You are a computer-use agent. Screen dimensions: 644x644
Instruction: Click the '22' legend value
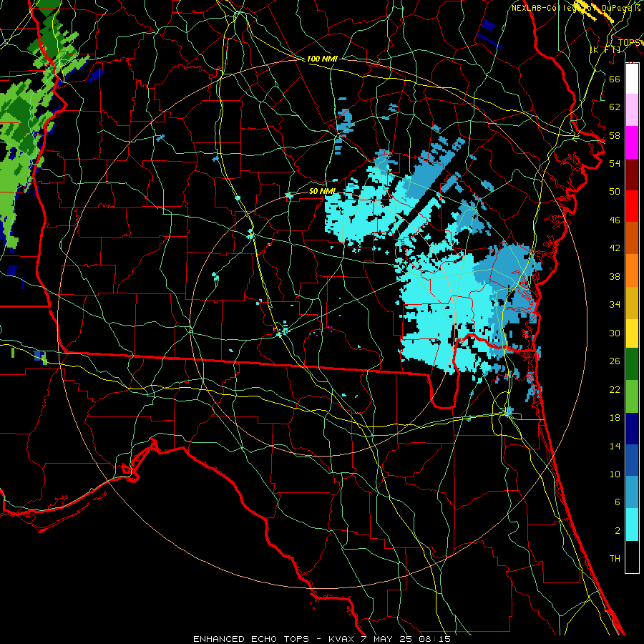pos(615,389)
